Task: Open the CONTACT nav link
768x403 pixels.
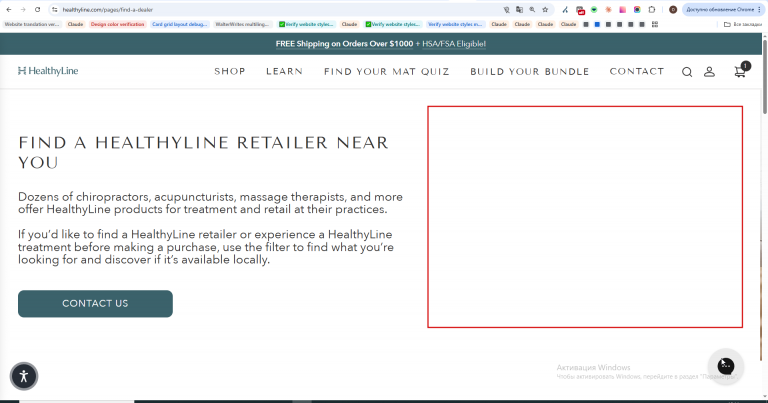Action: click(x=637, y=71)
